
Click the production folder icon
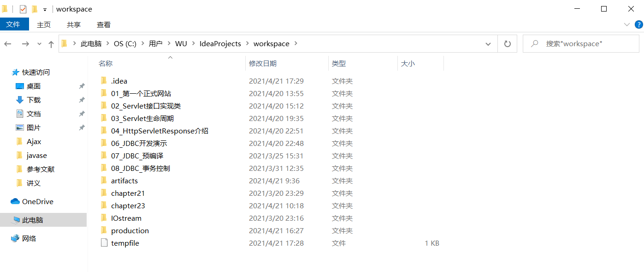click(104, 230)
